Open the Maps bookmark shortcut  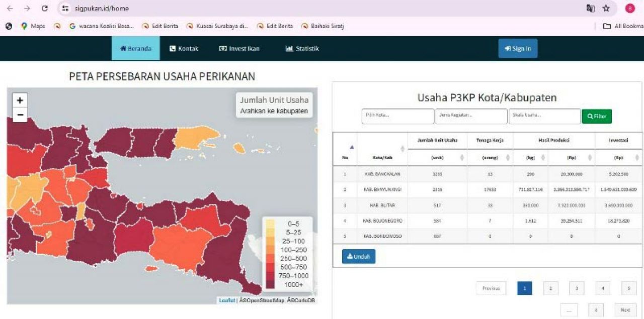[33, 26]
